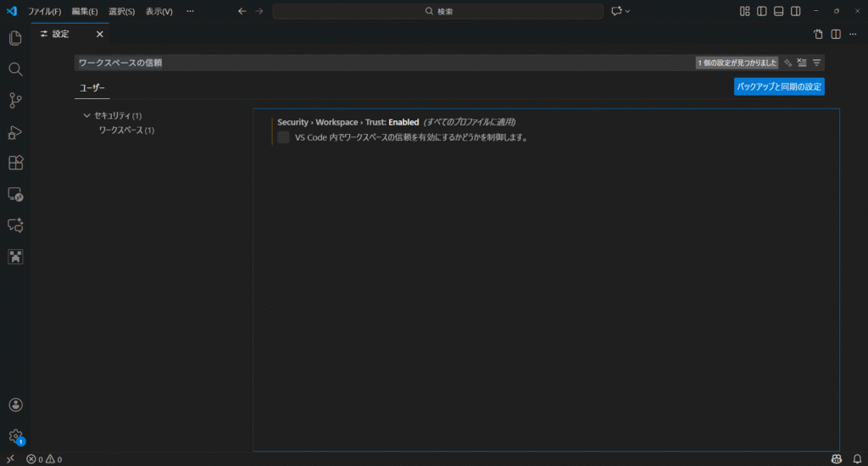This screenshot has width=868, height=466.
Task: Click the settings search input field
Action: [381, 63]
